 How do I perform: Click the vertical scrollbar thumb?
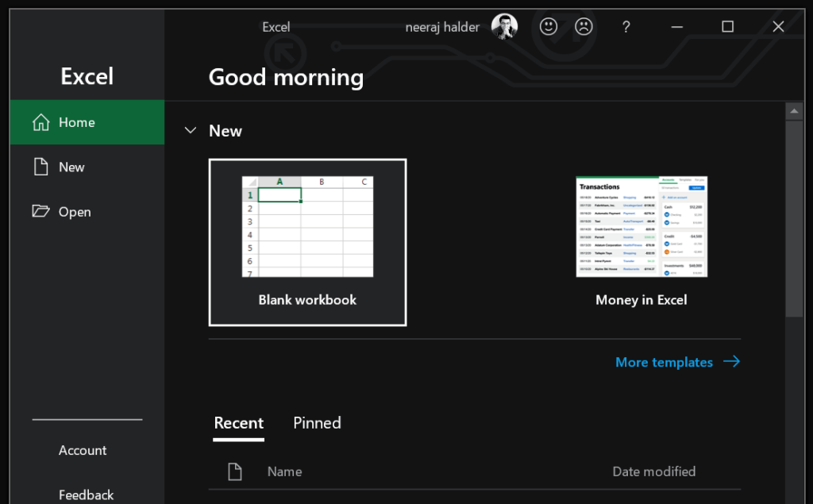click(794, 218)
